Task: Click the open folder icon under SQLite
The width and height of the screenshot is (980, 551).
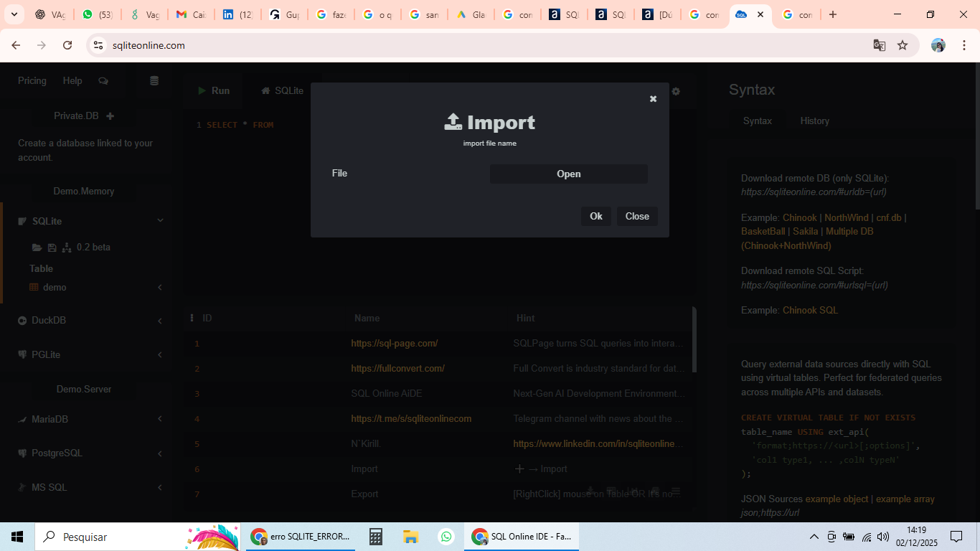Action: click(x=37, y=248)
